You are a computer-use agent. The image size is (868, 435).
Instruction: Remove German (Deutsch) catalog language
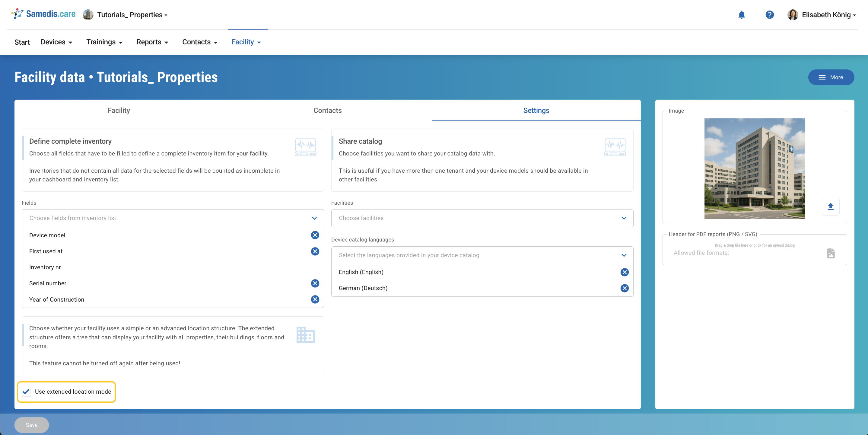pos(625,288)
